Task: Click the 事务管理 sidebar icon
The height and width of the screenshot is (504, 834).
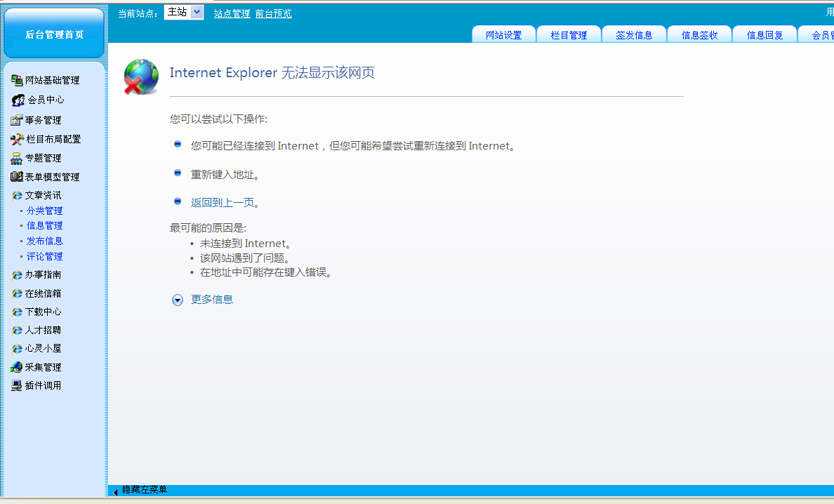Action: [x=17, y=120]
